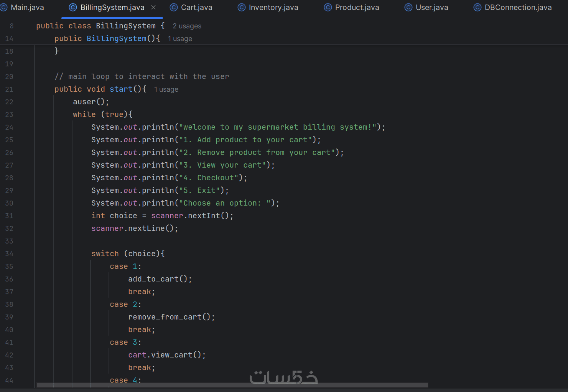
Task: Click the string '5. Exit'
Action: [x=199, y=191]
